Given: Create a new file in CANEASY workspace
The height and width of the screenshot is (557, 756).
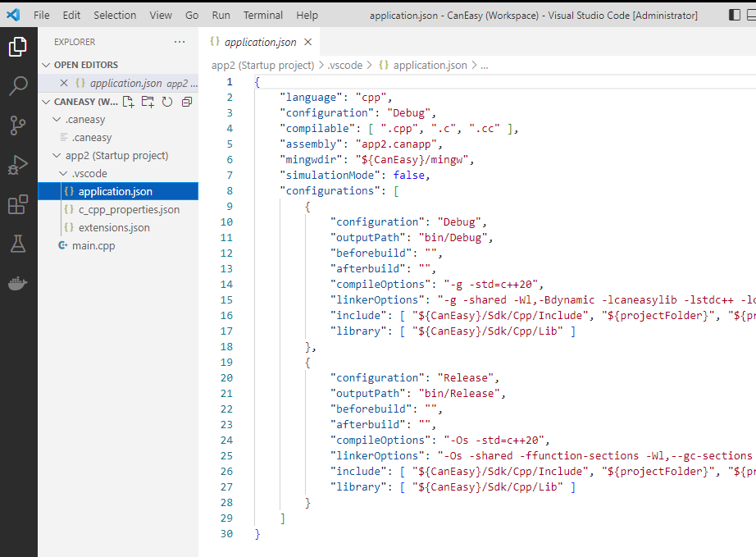Looking at the screenshot, I should coord(128,102).
